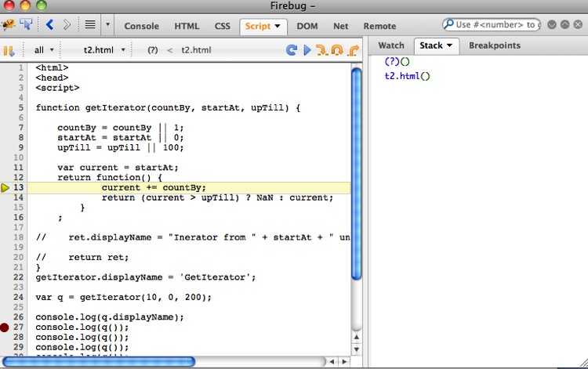Screen dimensions: 588x369
Task: Click the Step Out icon
Action: tap(353, 50)
